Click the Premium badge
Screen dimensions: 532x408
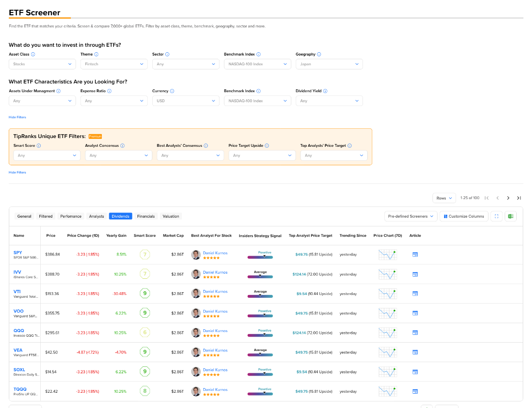click(x=95, y=137)
